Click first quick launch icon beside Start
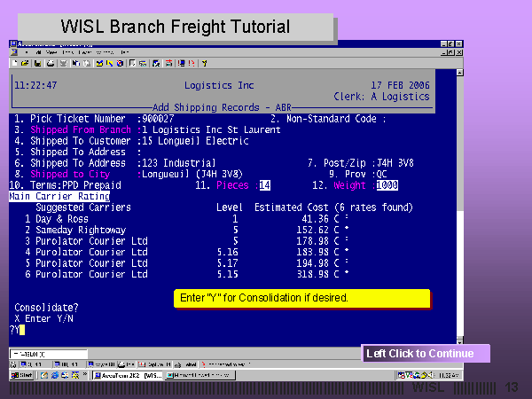This screenshot has width=532, height=399. click(44, 375)
